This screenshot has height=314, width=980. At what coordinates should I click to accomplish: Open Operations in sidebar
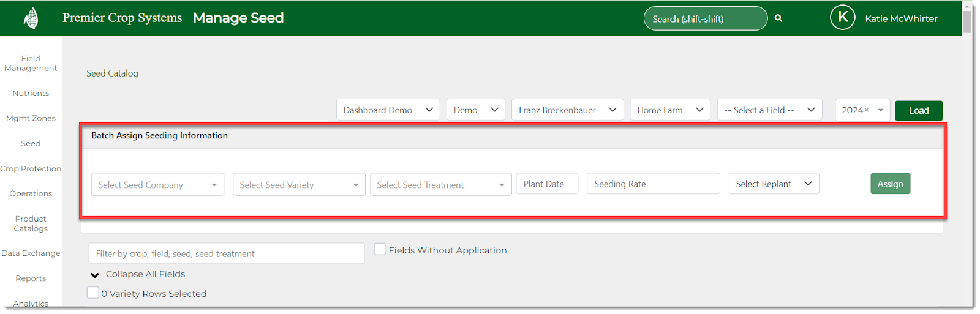pos(31,193)
